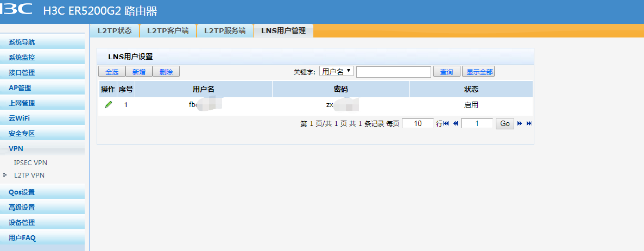Click the 状态 column header
This screenshot has height=251, width=644.
pyautogui.click(x=471, y=89)
